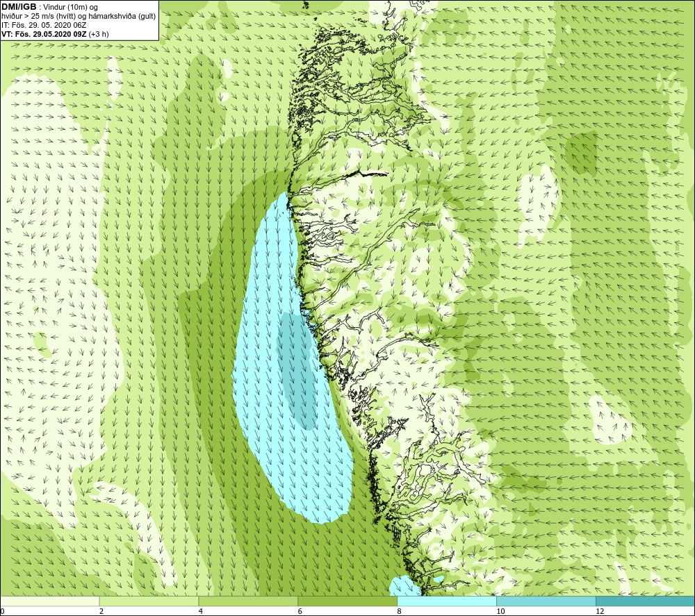Click the legend label '6'

coord(300,612)
